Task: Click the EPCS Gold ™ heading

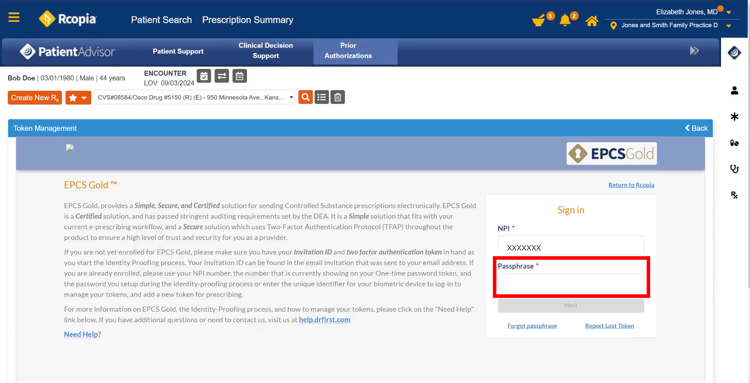Action: [x=91, y=185]
